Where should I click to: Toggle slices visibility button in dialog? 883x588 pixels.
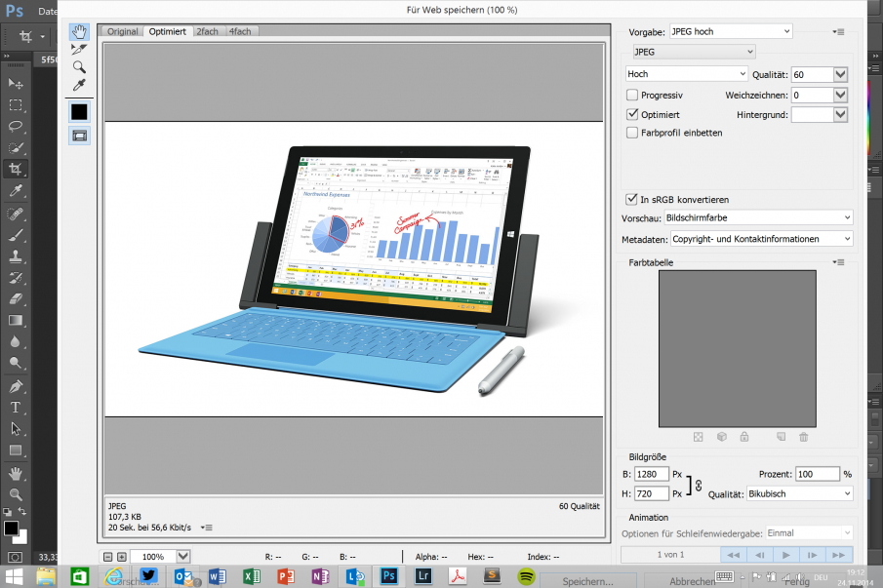(x=79, y=136)
